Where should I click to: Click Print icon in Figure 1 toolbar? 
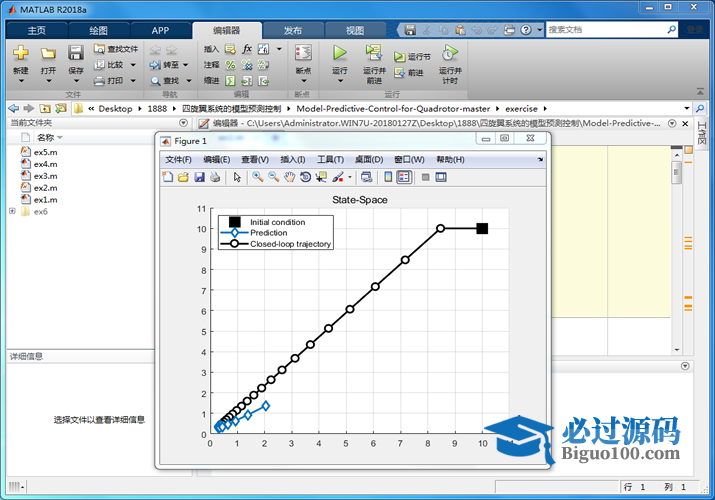click(215, 177)
